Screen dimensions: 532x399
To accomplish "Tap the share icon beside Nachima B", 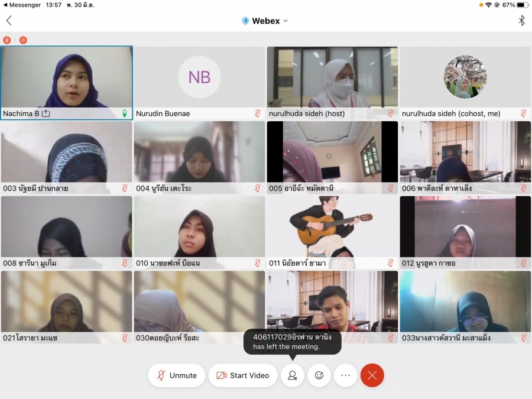I will [46, 113].
